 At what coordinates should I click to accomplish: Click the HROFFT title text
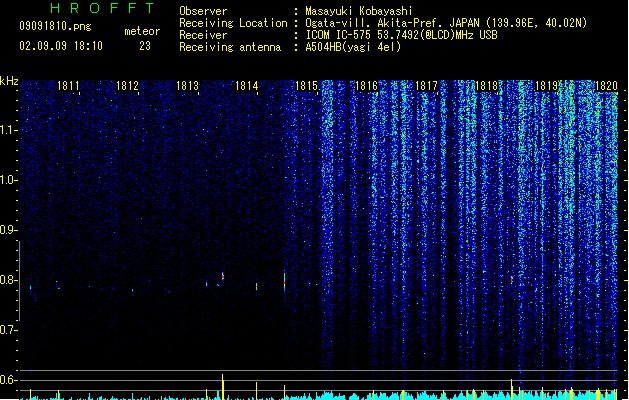pos(102,8)
